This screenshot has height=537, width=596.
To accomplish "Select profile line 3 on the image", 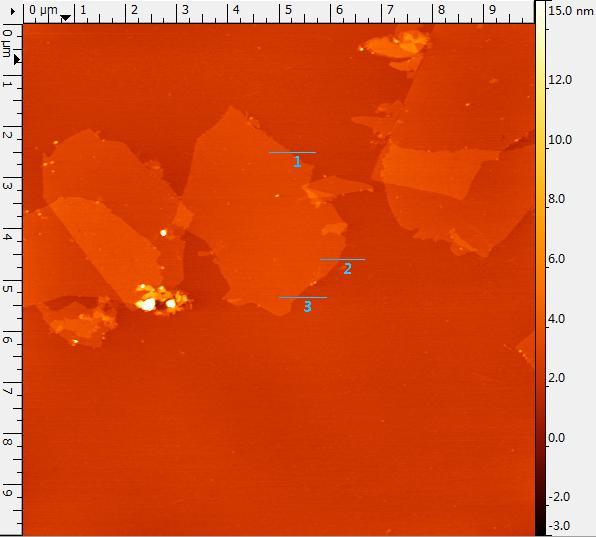I will point(303,298).
